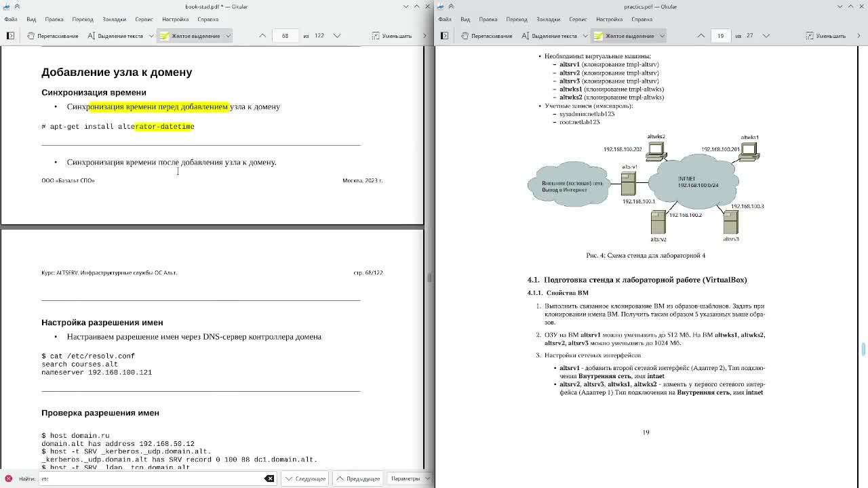This screenshot has width=868, height=488.
Task: Select Перетаскивание hand tool in book-stud.pdf window
Action: point(52,36)
